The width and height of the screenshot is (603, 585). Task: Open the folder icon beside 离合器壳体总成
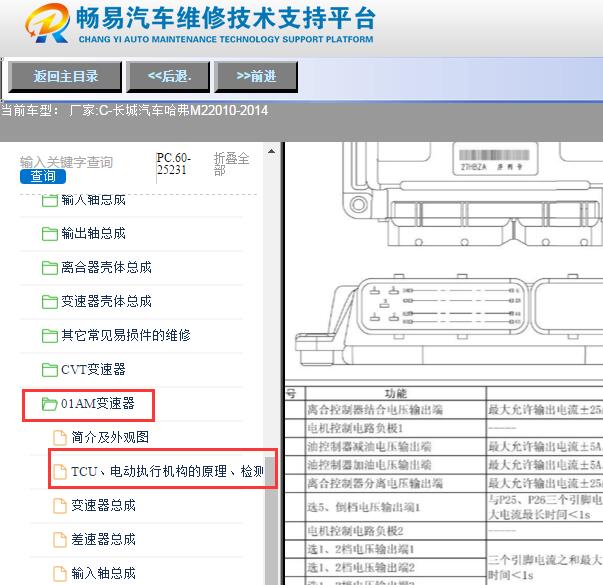point(50,267)
